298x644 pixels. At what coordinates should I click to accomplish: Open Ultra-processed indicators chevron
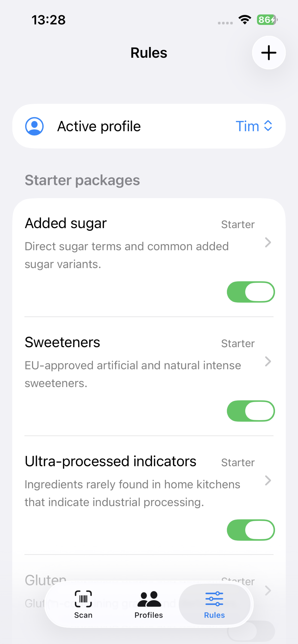click(268, 481)
